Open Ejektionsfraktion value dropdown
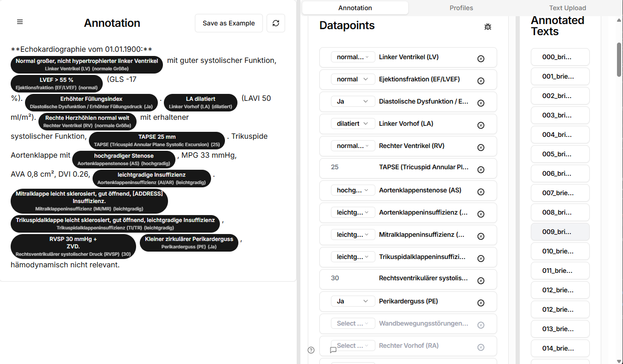The height and width of the screenshot is (364, 623). coord(353,79)
